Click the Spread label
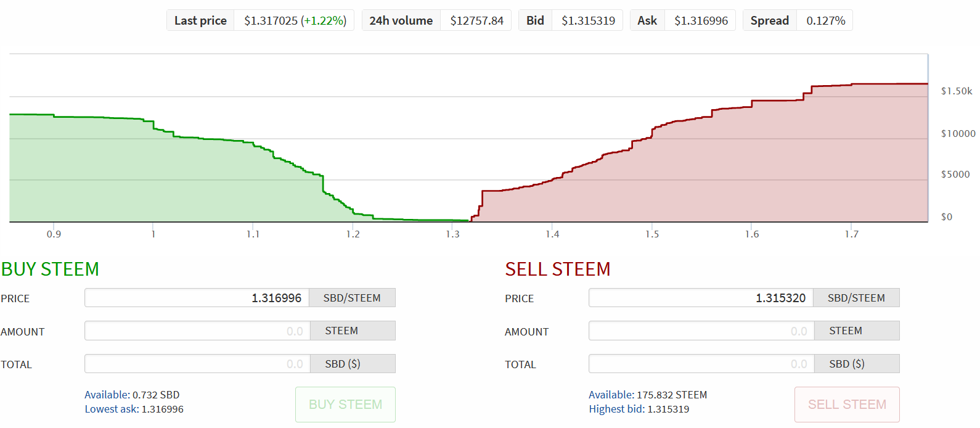Screen dimensions: 980x428 (770, 20)
